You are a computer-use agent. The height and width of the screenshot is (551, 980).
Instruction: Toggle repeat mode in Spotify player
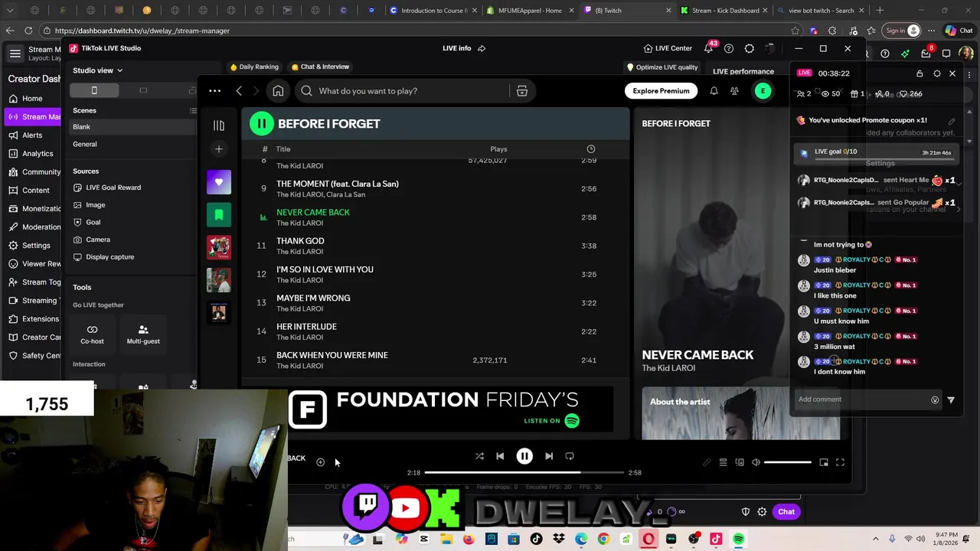(570, 456)
